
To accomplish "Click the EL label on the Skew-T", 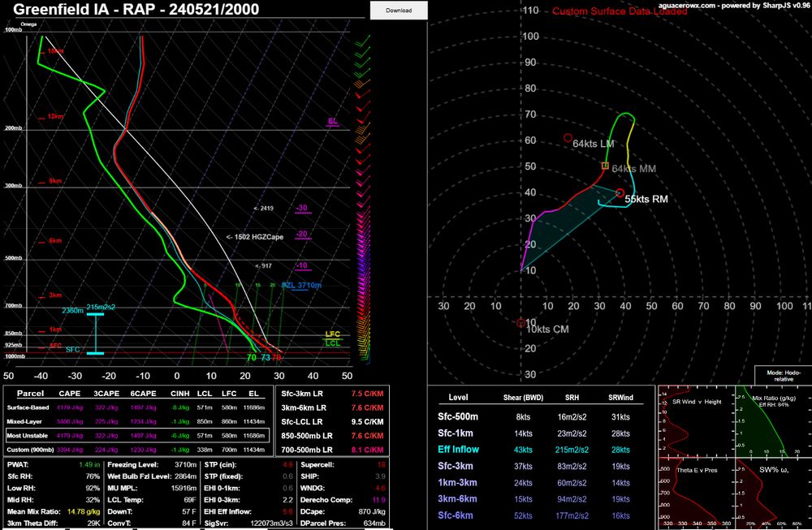I will (x=332, y=121).
